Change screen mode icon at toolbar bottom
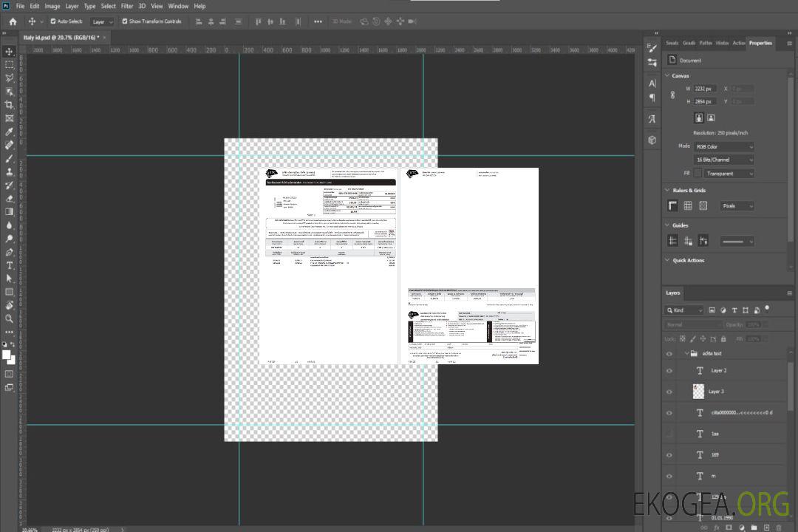Viewport: 798px width, 532px height. point(9,387)
